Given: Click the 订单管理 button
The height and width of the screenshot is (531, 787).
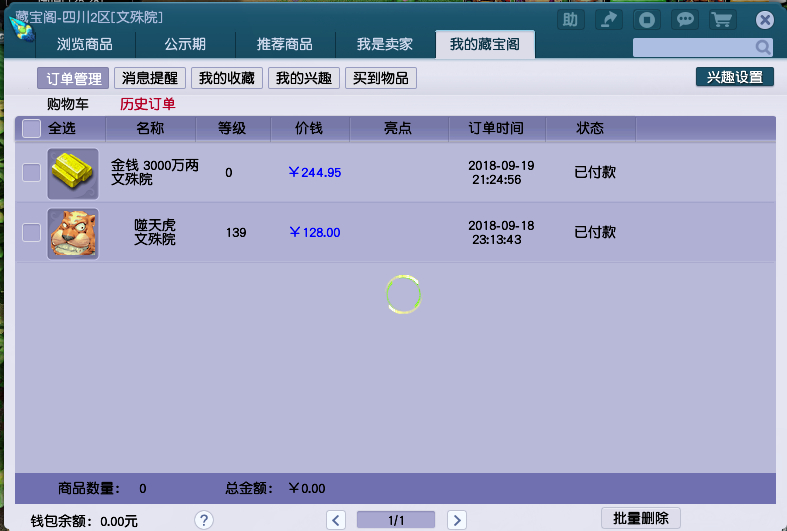Looking at the screenshot, I should 73,78.
